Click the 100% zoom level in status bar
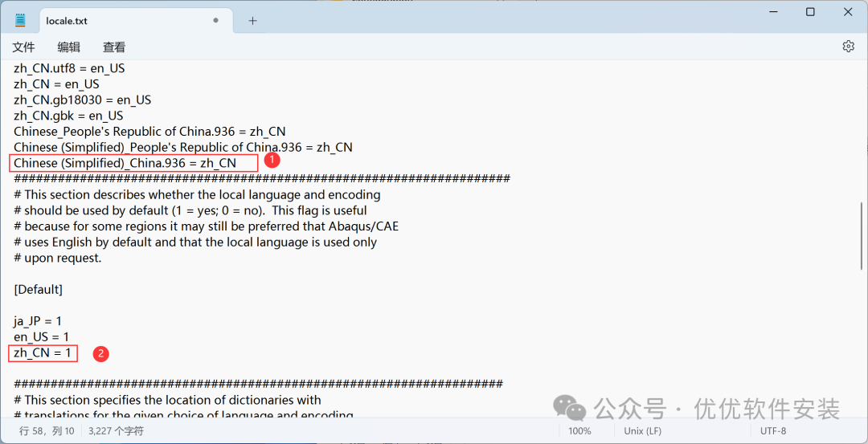The width and height of the screenshot is (868, 444). point(579,431)
